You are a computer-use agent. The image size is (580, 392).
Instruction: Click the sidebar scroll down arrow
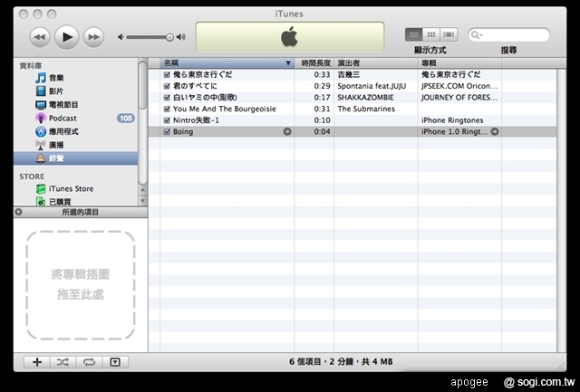[x=143, y=201]
